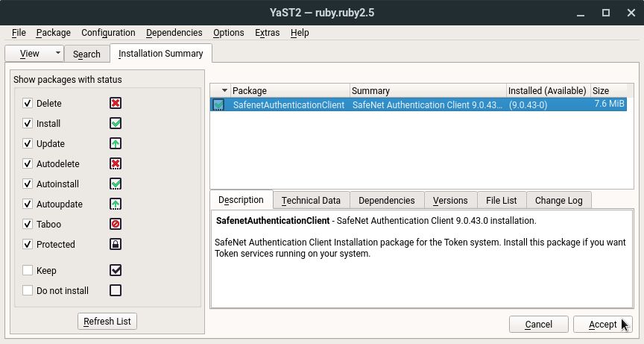Select the SafenetAuthenticationClient package name
The image size is (644, 344).
pyautogui.click(x=288, y=104)
